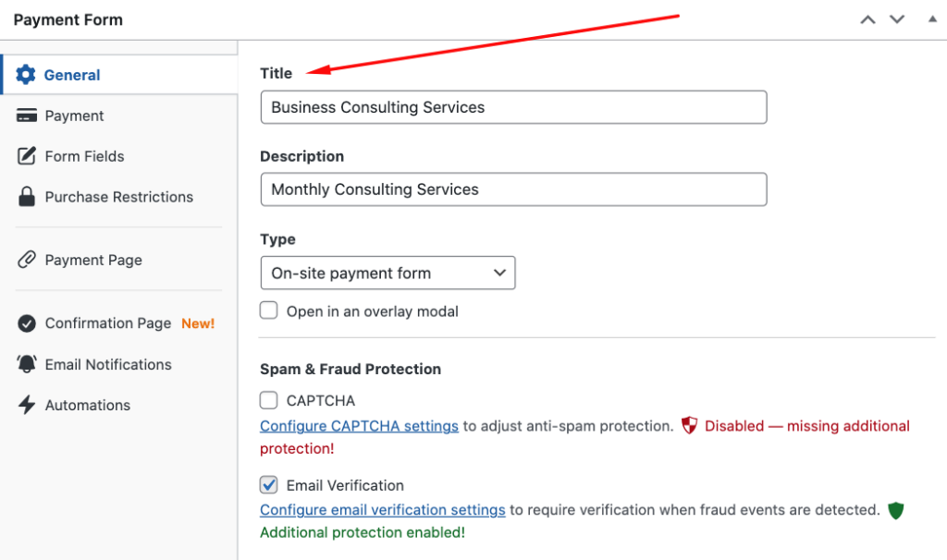Open the Email Notifications tab
The width and height of the screenshot is (947, 560).
(108, 364)
